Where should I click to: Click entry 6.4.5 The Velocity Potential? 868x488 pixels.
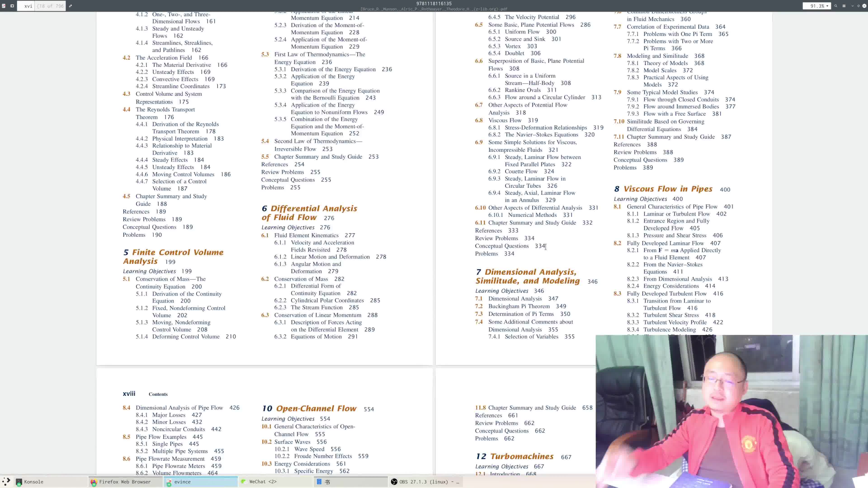pyautogui.click(x=532, y=17)
